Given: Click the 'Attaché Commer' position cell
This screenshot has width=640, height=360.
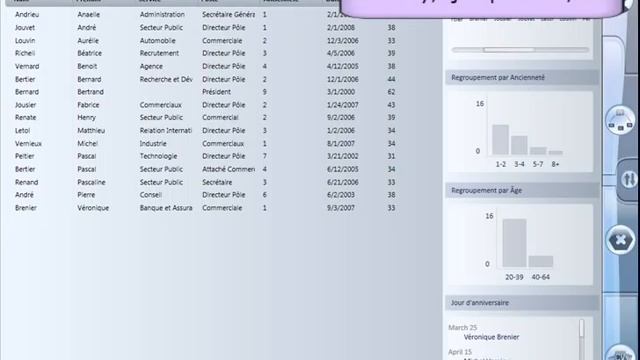Looking at the screenshot, I should pos(229,169).
